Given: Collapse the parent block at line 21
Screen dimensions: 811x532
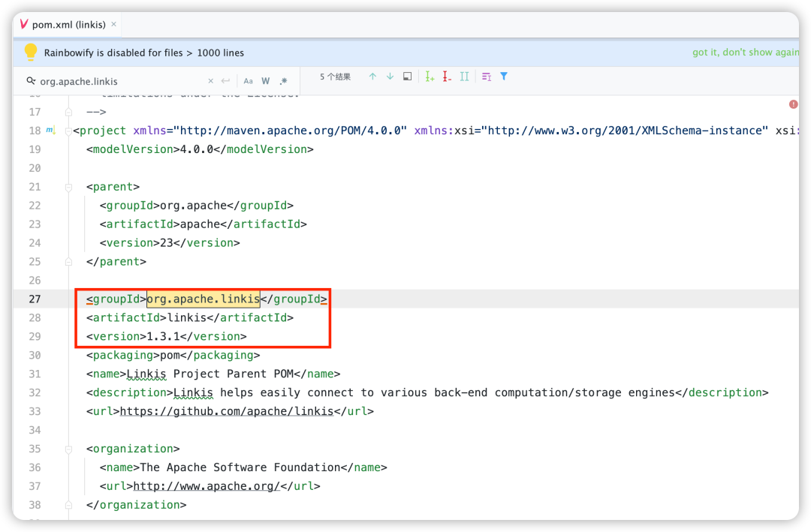Looking at the screenshot, I should 68,187.
